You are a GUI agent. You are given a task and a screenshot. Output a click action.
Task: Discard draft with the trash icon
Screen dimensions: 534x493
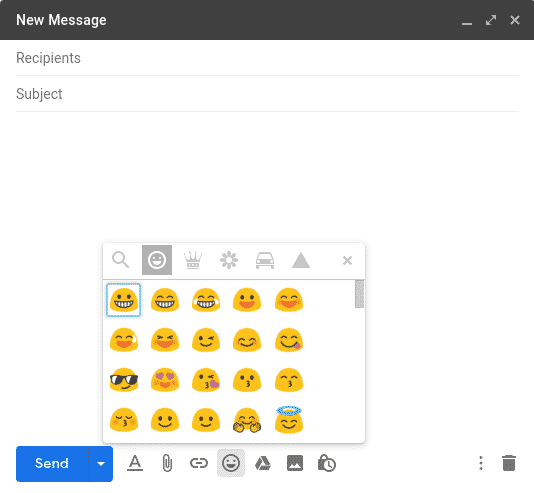click(509, 463)
